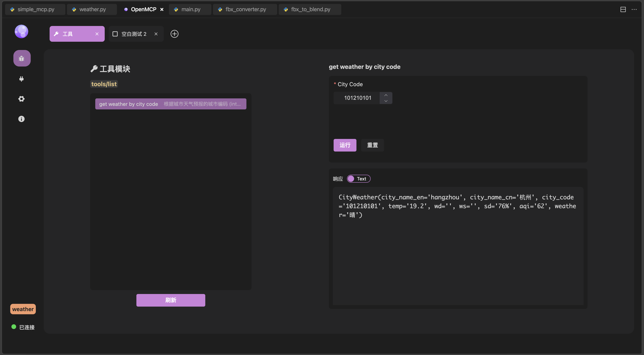The image size is (644, 355).
Task: Decrement City Code with down arrow
Action: [386, 101]
